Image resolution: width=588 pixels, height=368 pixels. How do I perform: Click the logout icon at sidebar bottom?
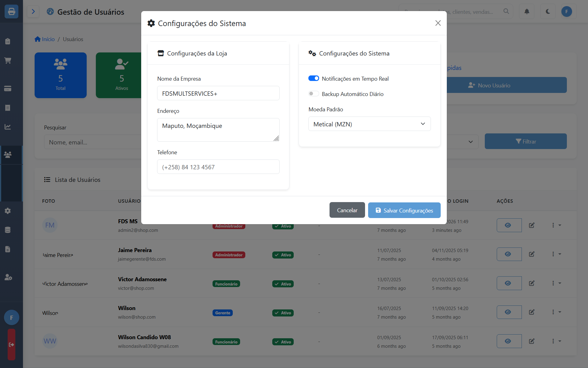coord(11,345)
